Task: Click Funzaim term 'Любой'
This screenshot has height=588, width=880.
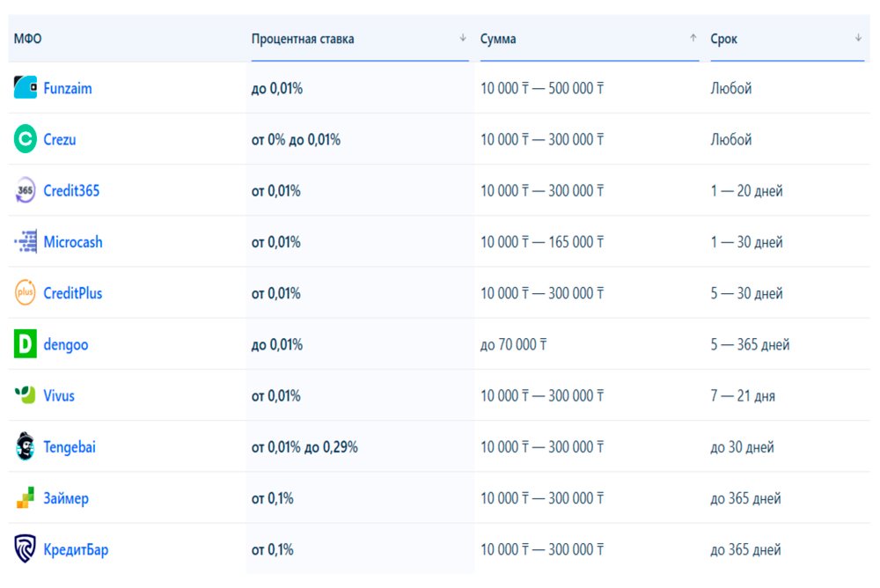Action: pyautogui.click(x=730, y=88)
